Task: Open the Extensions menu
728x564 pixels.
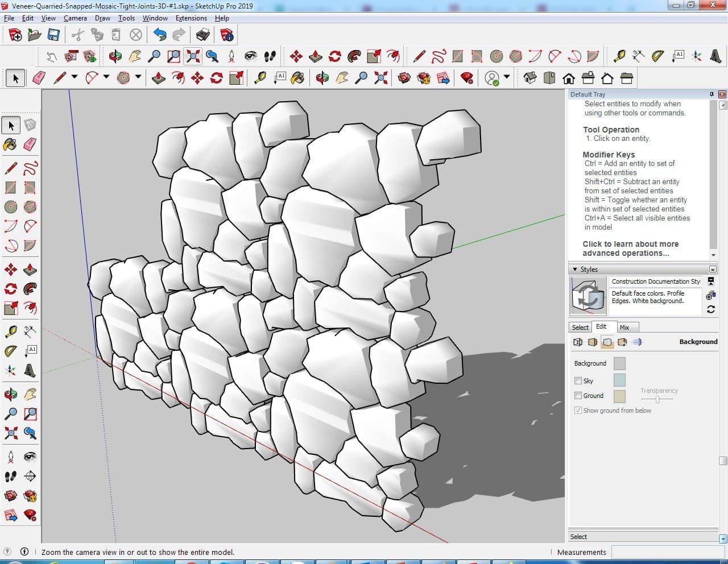Action: click(191, 18)
